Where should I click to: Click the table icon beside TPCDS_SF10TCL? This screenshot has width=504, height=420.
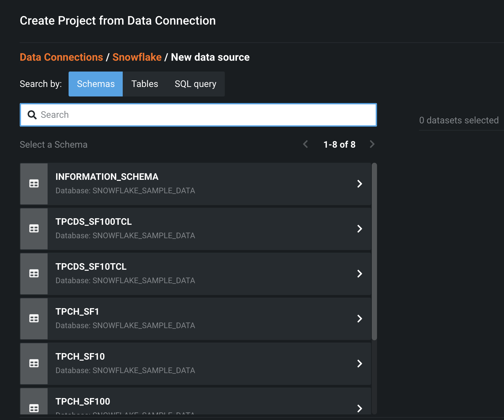click(34, 274)
